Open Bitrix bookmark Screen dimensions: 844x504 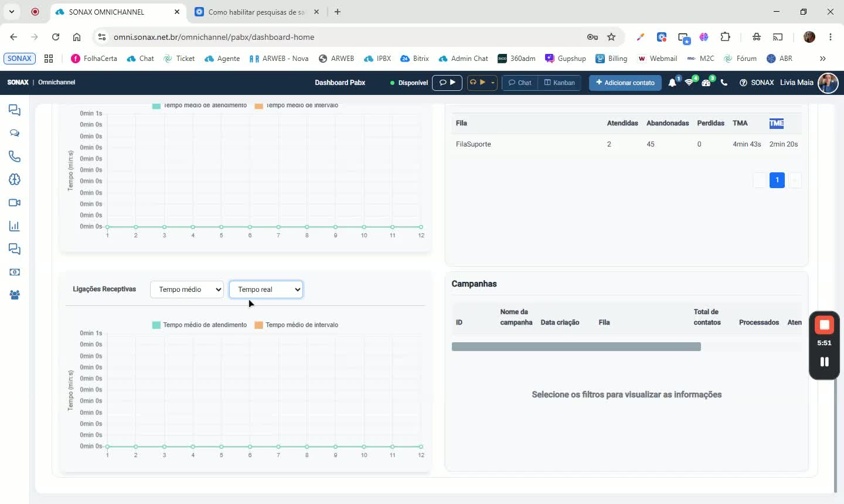click(x=415, y=59)
